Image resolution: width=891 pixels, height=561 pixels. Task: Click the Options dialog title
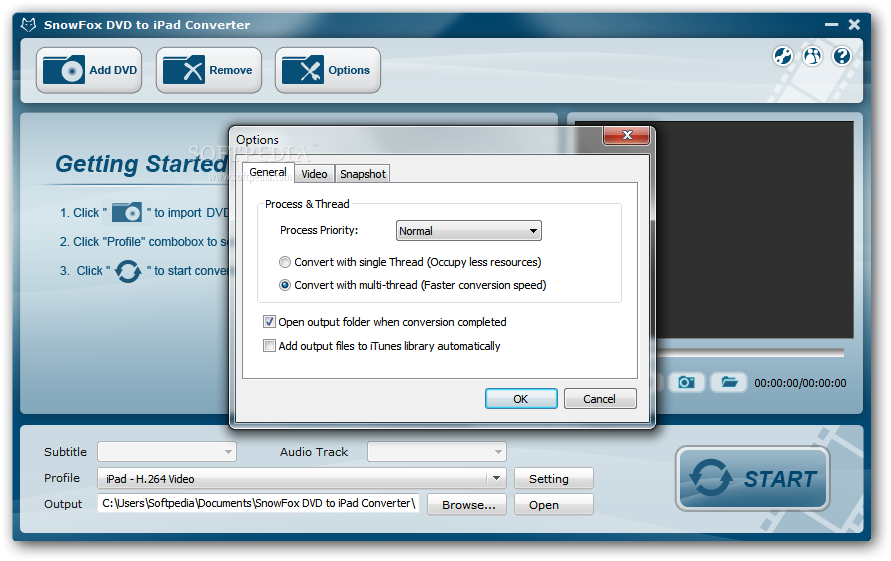[257, 139]
